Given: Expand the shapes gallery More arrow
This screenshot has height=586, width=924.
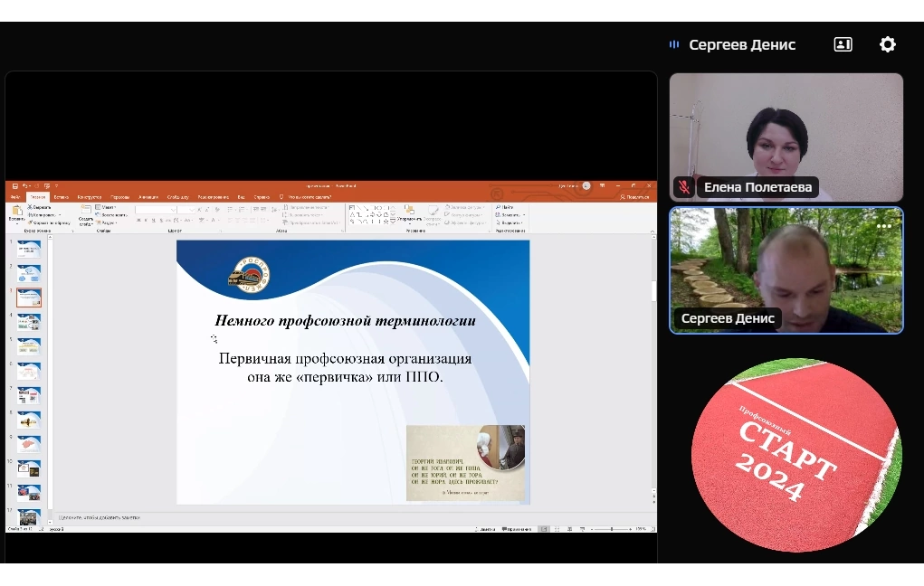Looking at the screenshot, I should [x=393, y=222].
